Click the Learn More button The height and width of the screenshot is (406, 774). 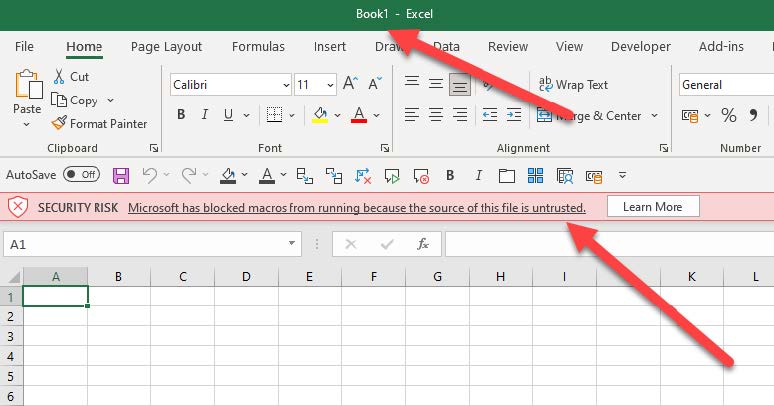(652, 207)
